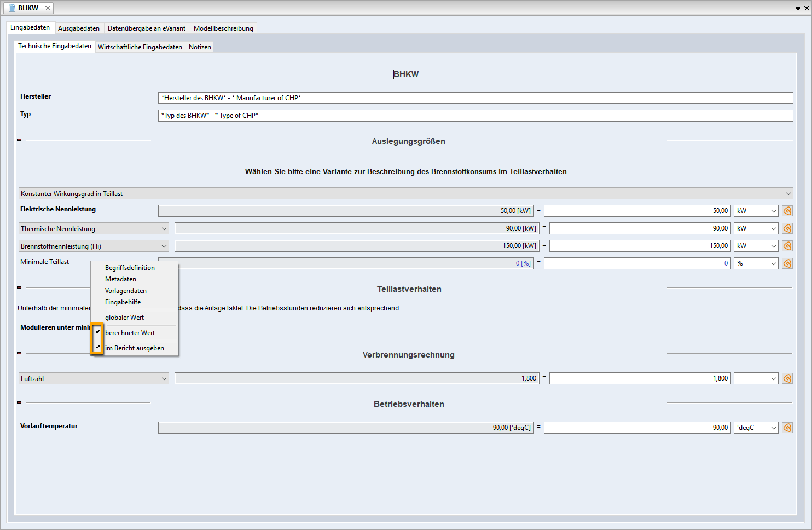Close the BHKW document tab
Viewport: 812px width, 530px height.
pos(48,8)
